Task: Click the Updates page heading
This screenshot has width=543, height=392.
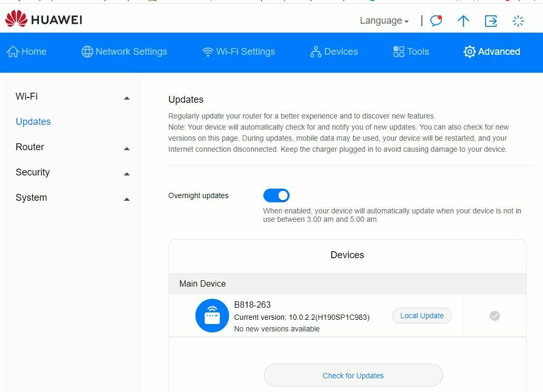Action: (186, 100)
